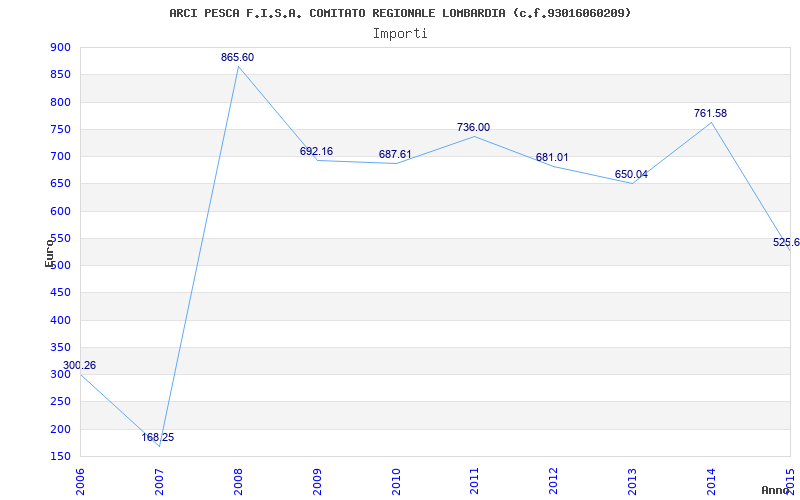Click the x-axis year 2014

[x=711, y=482]
